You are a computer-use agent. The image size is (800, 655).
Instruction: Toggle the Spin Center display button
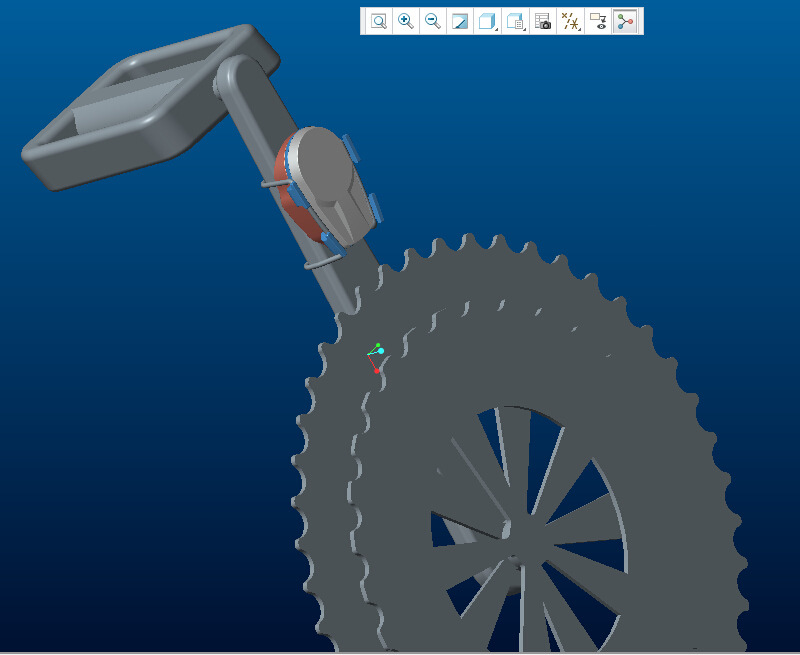tap(625, 21)
